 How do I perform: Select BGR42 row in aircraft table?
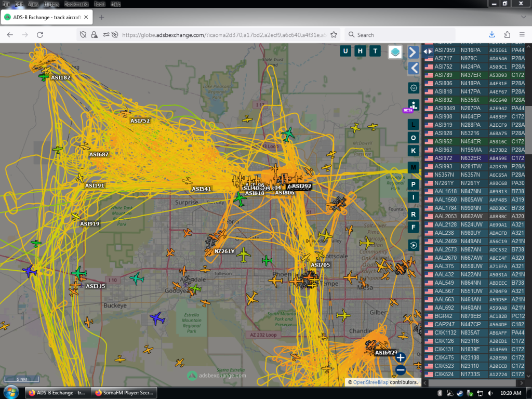(475, 316)
